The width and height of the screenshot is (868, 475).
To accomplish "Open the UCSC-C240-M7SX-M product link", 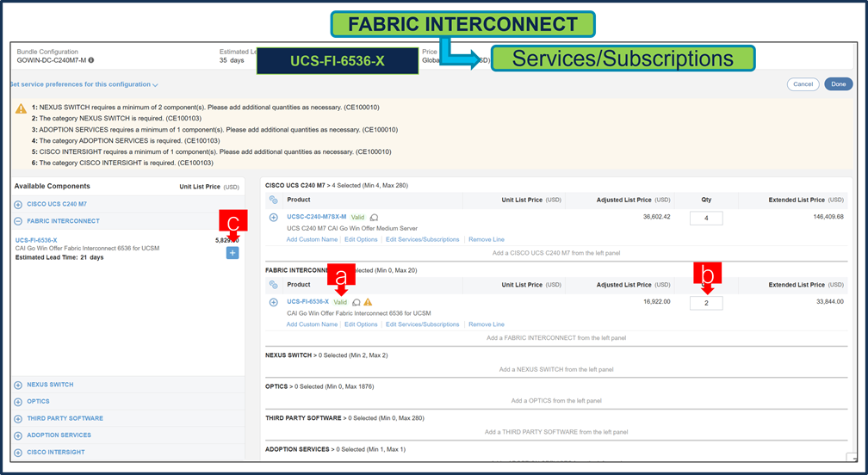I will point(317,217).
